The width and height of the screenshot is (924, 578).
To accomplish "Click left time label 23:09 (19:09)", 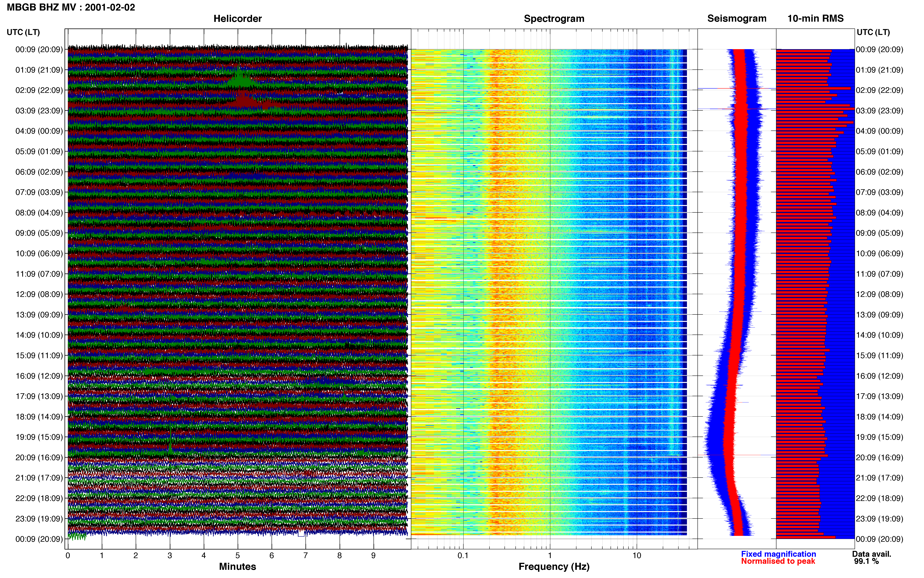I will pos(39,519).
